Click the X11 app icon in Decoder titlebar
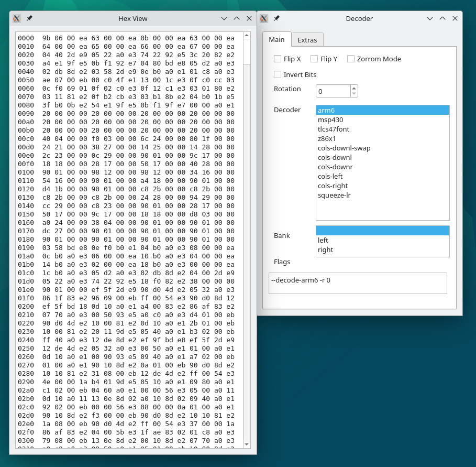The image size is (476, 467). [264, 18]
